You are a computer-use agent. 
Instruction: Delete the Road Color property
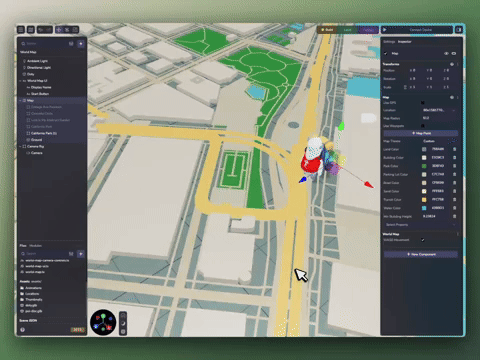tap(454, 183)
